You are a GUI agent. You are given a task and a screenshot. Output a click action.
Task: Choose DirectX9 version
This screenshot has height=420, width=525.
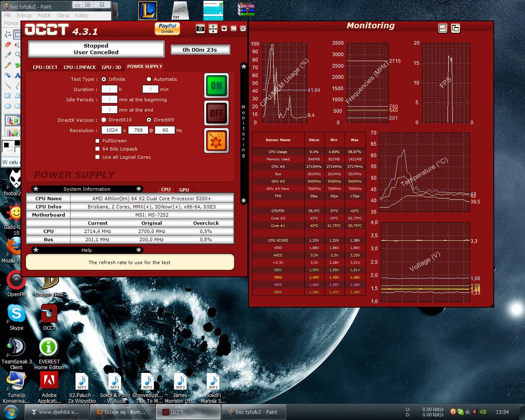149,120
